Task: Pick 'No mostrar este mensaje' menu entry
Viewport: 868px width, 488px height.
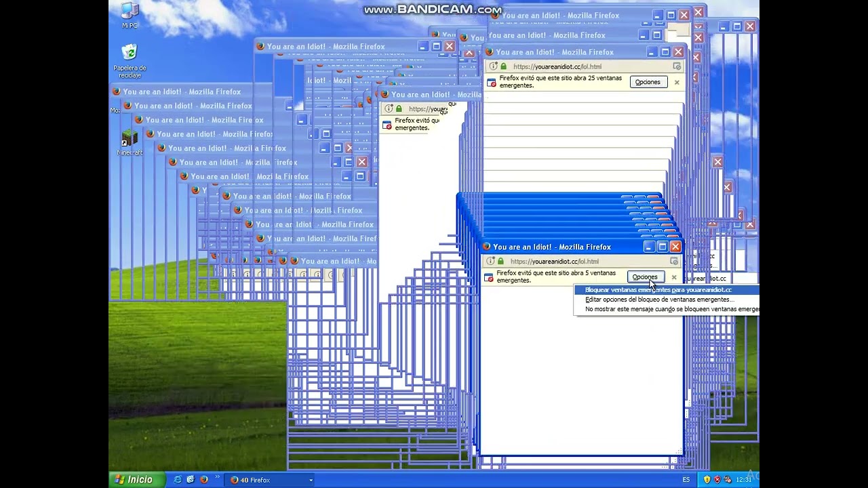Action: [667, 309]
